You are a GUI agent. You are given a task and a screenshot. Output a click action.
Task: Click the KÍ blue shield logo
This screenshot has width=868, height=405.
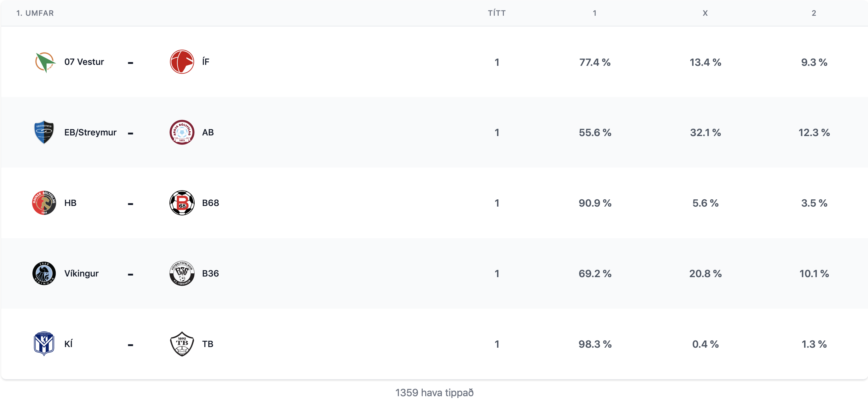(x=44, y=344)
